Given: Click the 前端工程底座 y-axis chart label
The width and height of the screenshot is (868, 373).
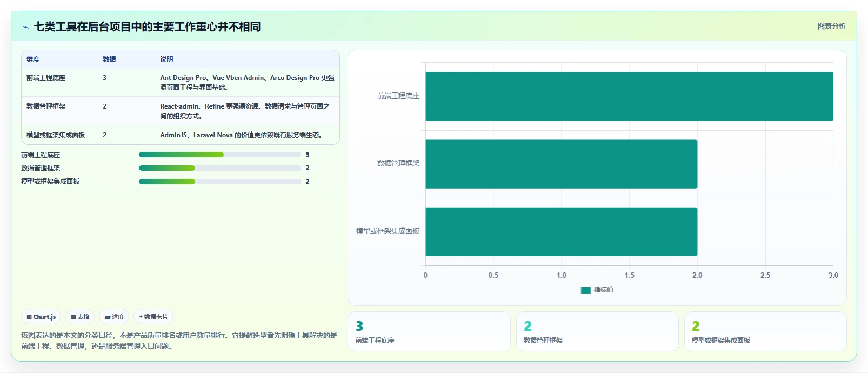Looking at the screenshot, I should click(398, 96).
